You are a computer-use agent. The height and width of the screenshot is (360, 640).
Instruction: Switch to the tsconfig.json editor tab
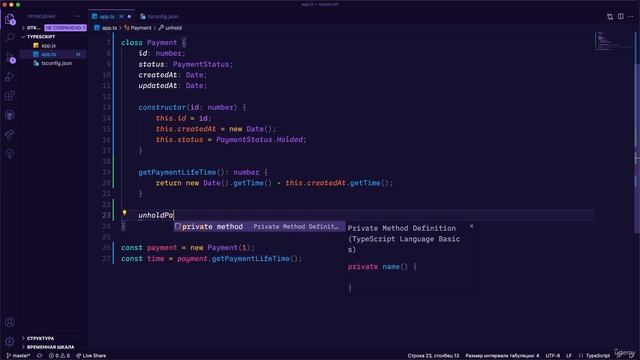pyautogui.click(x=159, y=17)
